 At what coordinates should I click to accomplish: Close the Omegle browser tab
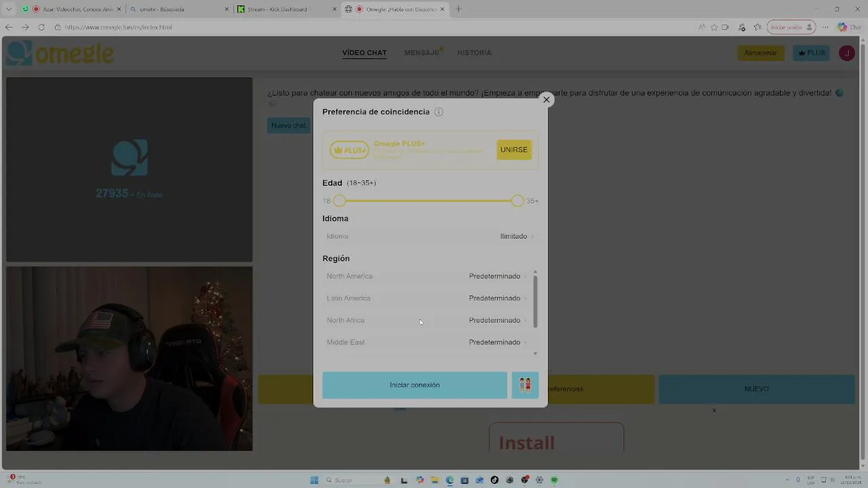[x=443, y=9]
